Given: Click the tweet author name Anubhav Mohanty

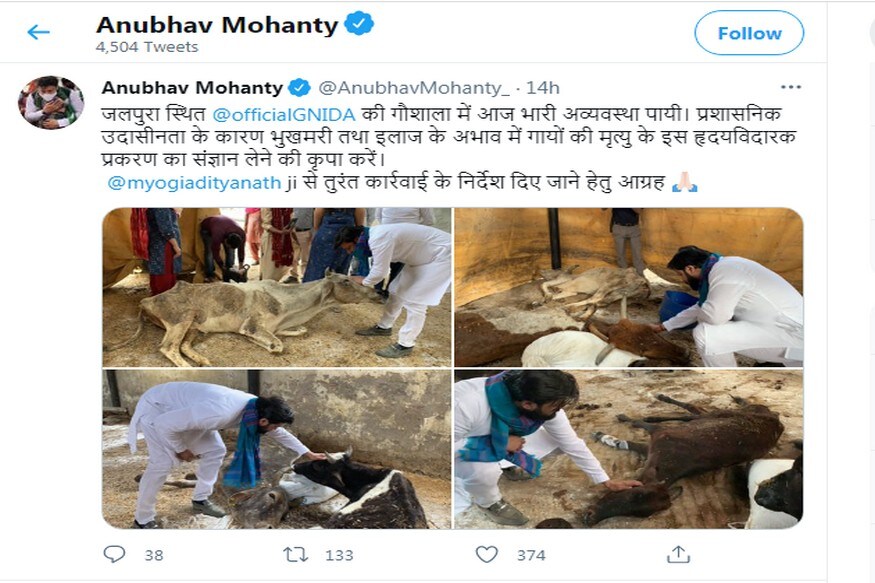Looking at the screenshot, I should click(192, 87).
